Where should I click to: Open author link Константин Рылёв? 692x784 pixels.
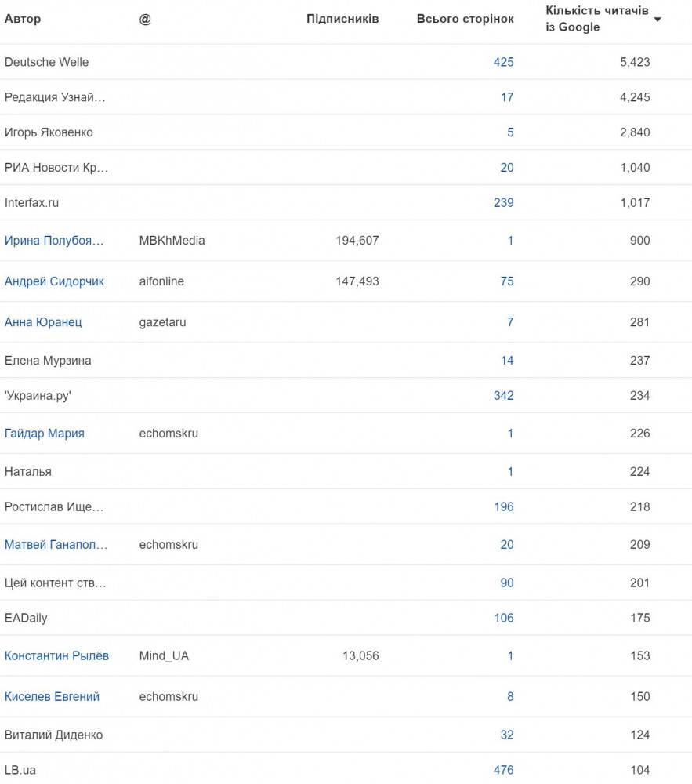(x=56, y=655)
